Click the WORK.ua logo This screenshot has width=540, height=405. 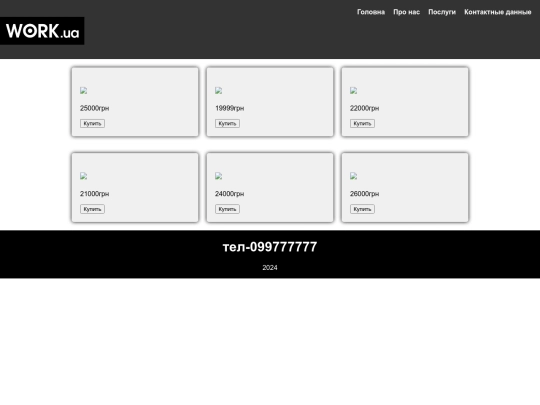click(x=42, y=31)
